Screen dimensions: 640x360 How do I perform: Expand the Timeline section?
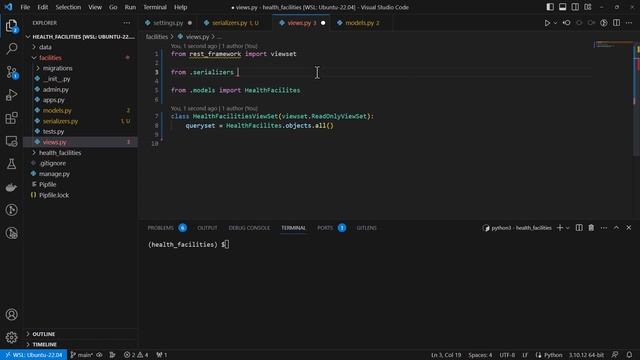click(80, 344)
